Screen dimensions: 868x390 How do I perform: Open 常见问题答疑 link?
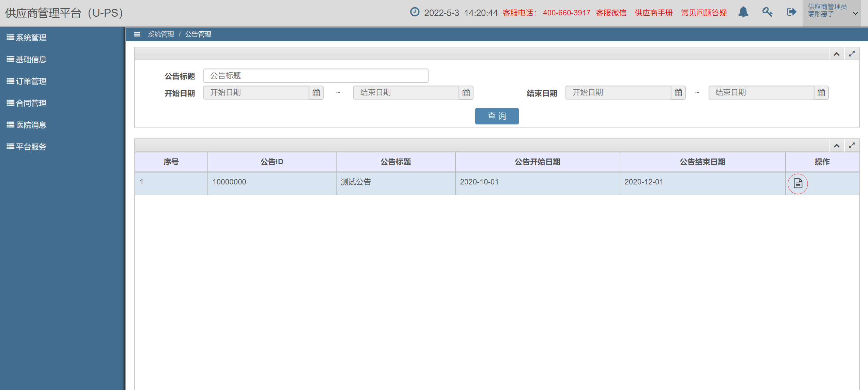704,13
